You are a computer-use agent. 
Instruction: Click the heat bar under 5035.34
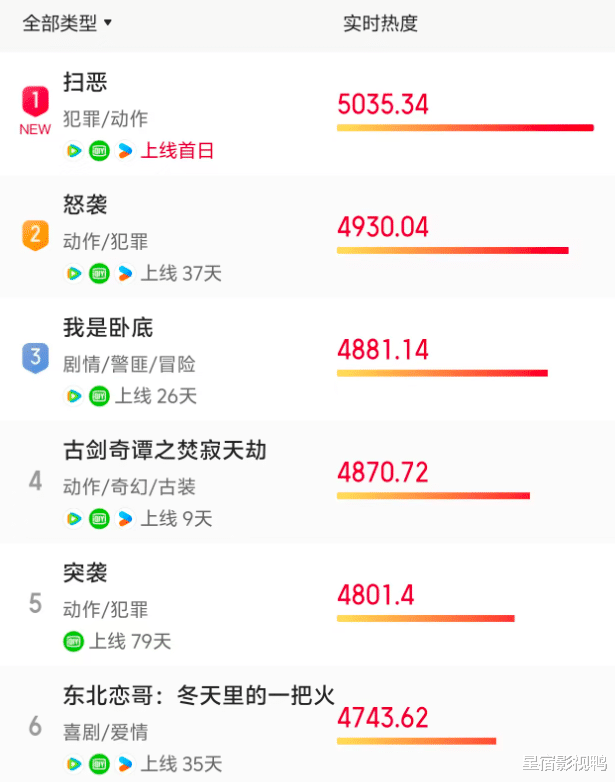pyautogui.click(x=465, y=128)
